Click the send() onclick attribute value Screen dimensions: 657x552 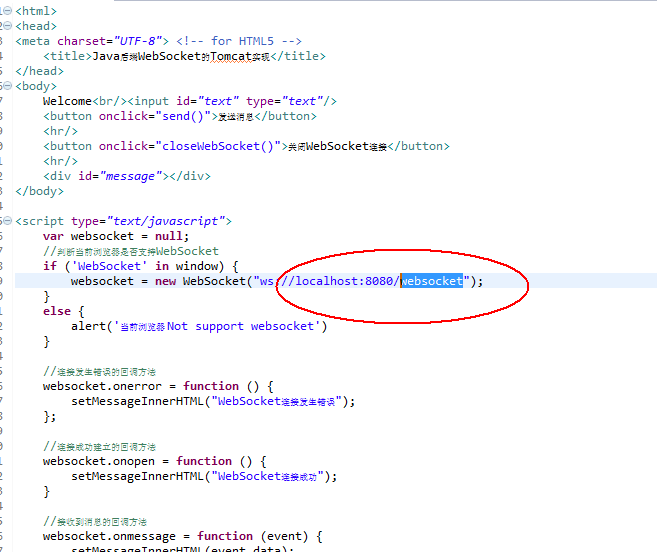pyautogui.click(x=185, y=116)
